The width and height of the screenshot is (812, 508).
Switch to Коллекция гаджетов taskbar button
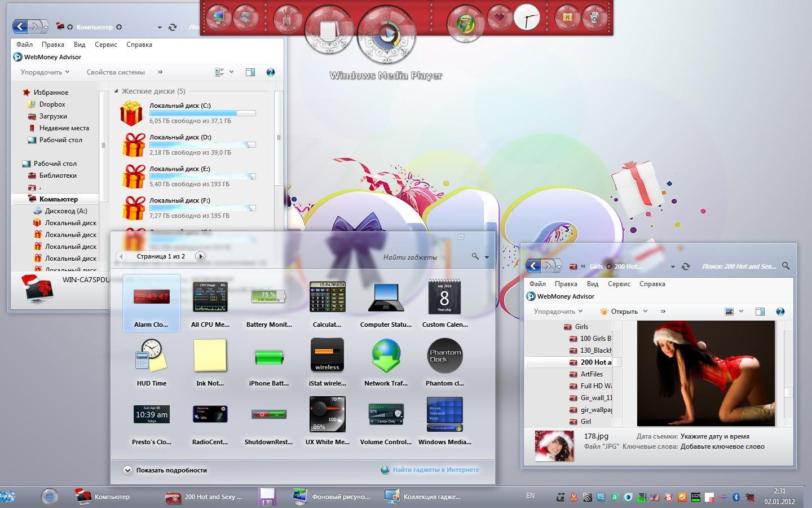tap(424, 497)
